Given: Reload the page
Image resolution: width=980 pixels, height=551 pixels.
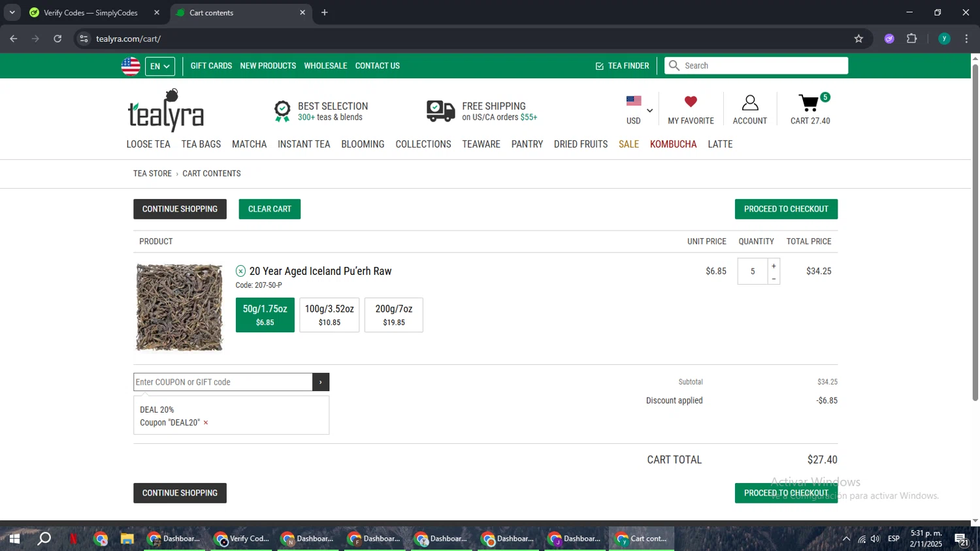Looking at the screenshot, I should coord(57,39).
